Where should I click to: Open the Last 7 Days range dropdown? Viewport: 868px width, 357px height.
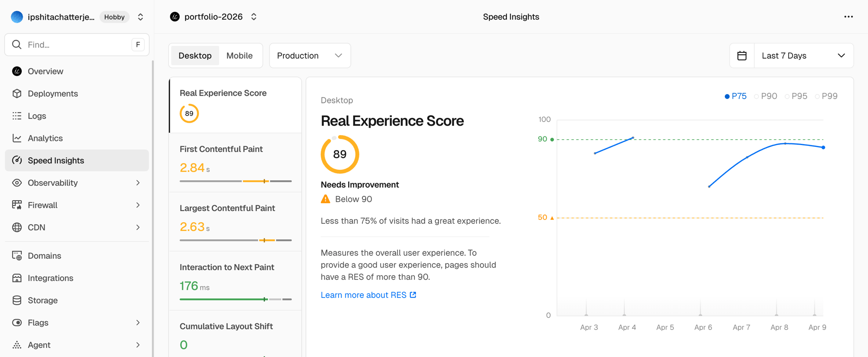pos(804,56)
